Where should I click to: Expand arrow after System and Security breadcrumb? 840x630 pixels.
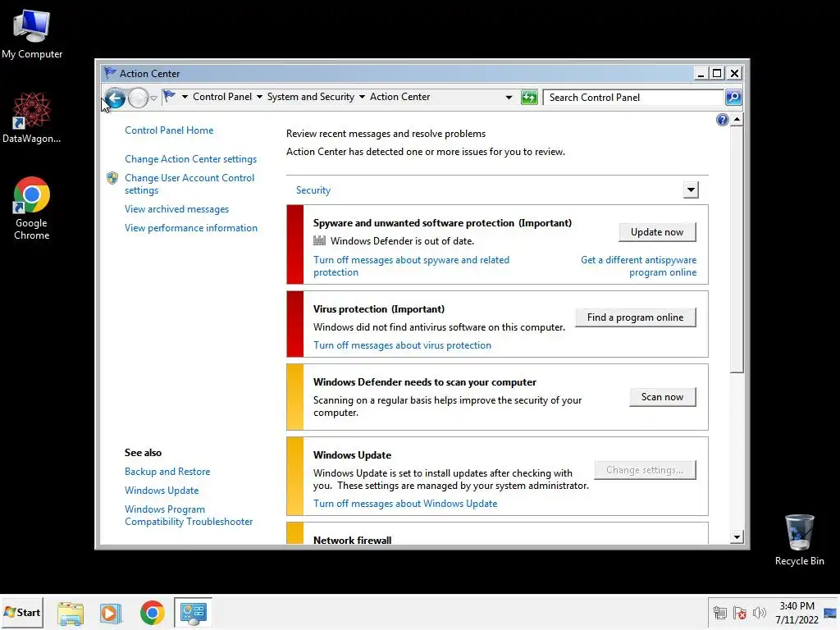[x=362, y=97]
